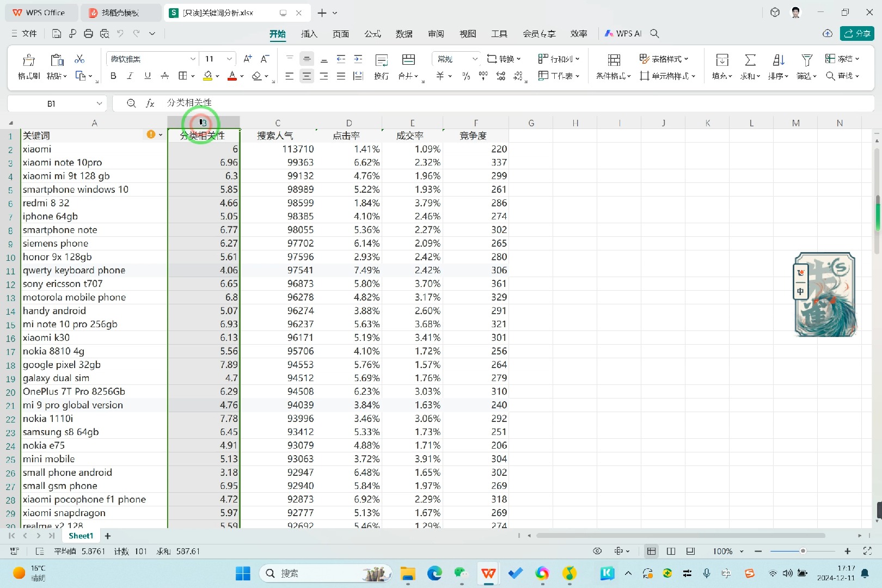Image resolution: width=882 pixels, height=588 pixels.
Task: Switch to the 审阅 ribbon tab
Action: coord(436,34)
